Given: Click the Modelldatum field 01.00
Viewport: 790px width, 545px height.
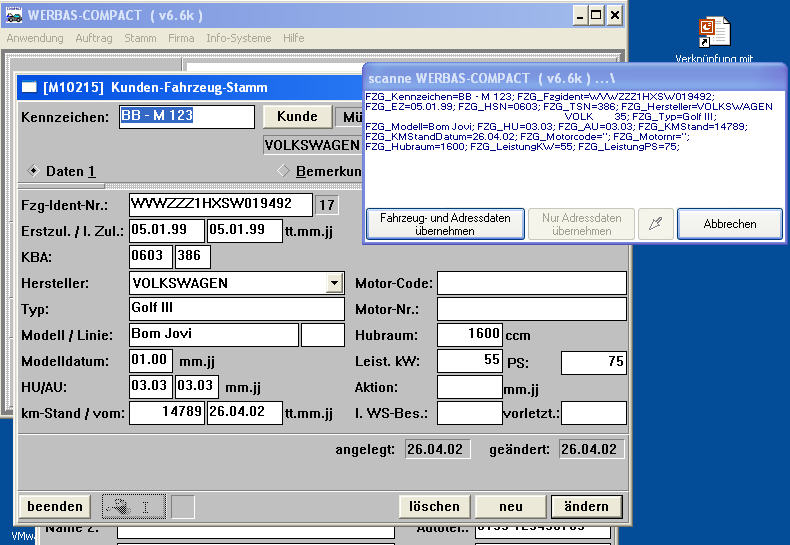Looking at the screenshot, I should click(151, 361).
